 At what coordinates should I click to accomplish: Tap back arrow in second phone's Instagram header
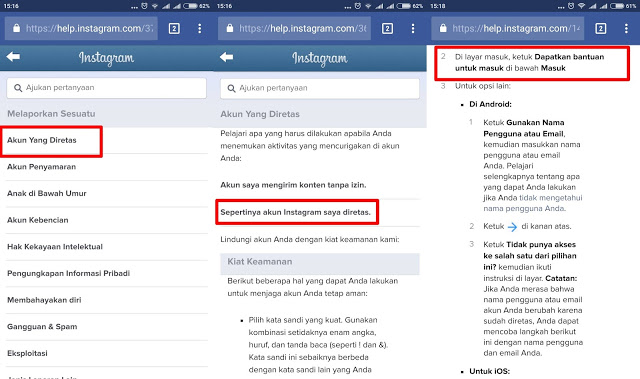pyautogui.click(x=227, y=57)
